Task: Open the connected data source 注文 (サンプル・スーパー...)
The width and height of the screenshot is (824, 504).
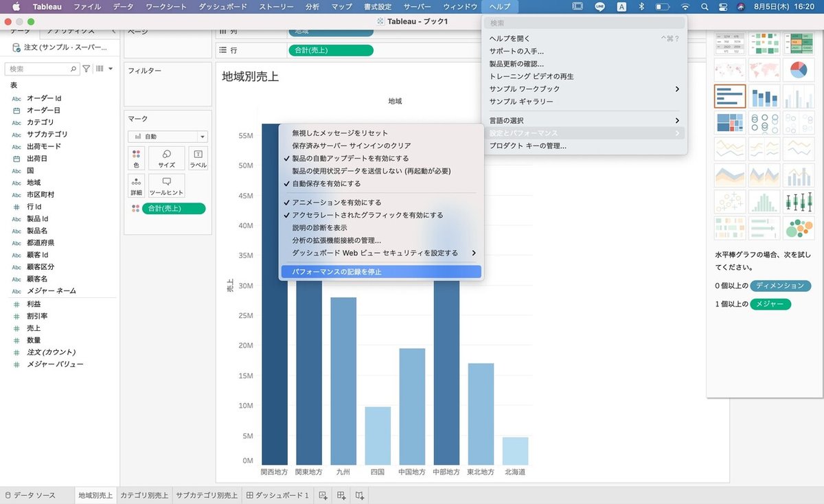Action: click(60, 47)
